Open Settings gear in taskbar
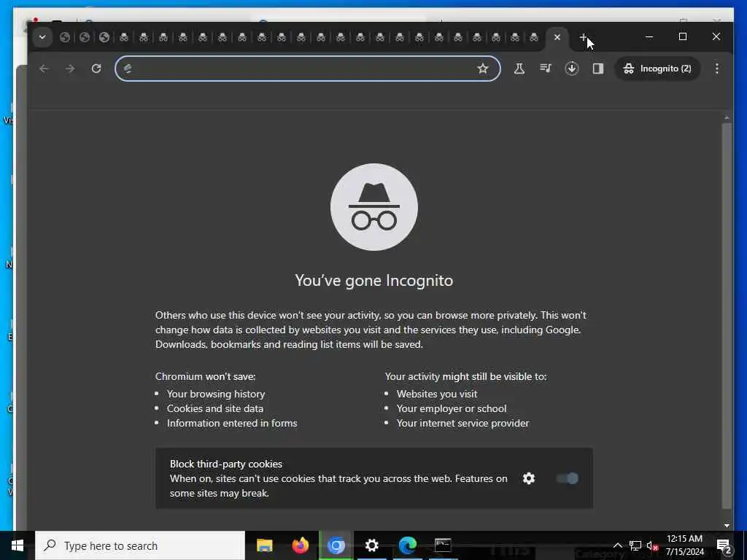The image size is (747, 560). click(x=371, y=545)
